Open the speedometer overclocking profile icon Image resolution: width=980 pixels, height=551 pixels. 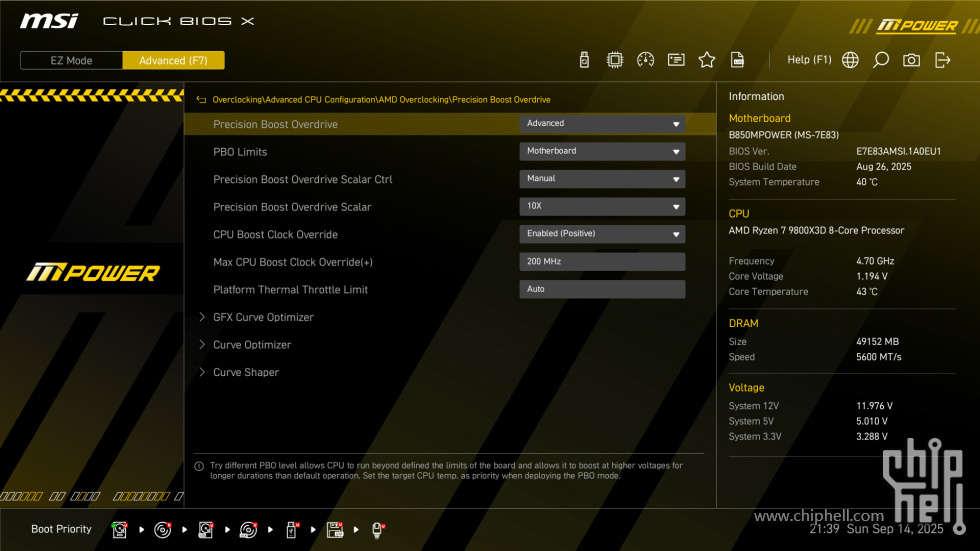(x=645, y=60)
